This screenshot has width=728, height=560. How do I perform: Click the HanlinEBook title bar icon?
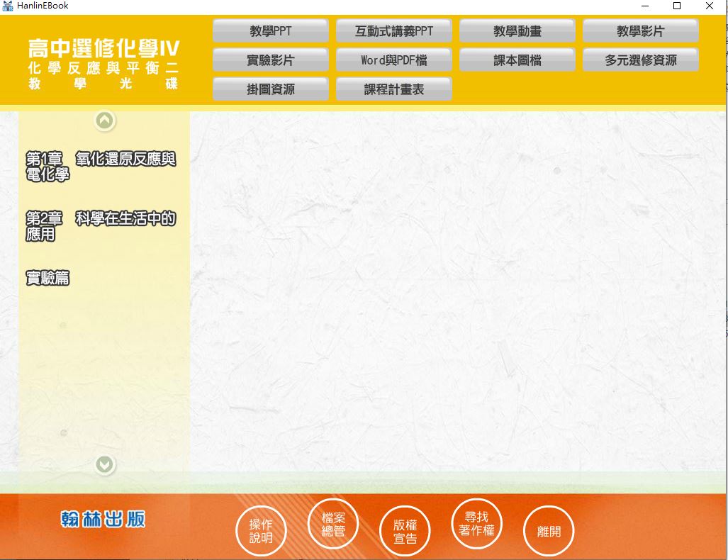(x=8, y=6)
